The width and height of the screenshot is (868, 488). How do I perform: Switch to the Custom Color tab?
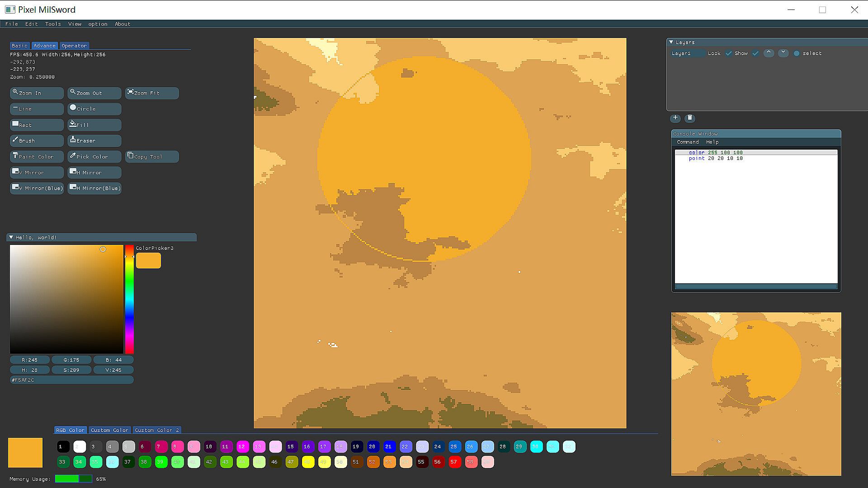(x=109, y=430)
